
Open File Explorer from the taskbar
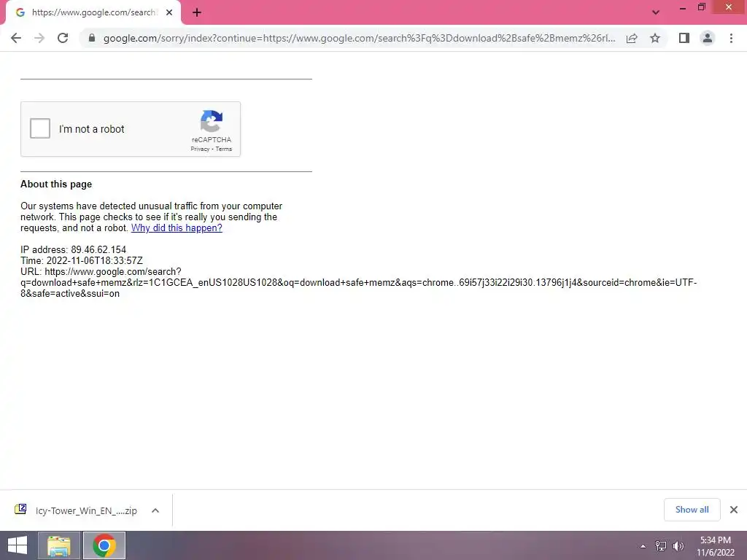coord(58,545)
